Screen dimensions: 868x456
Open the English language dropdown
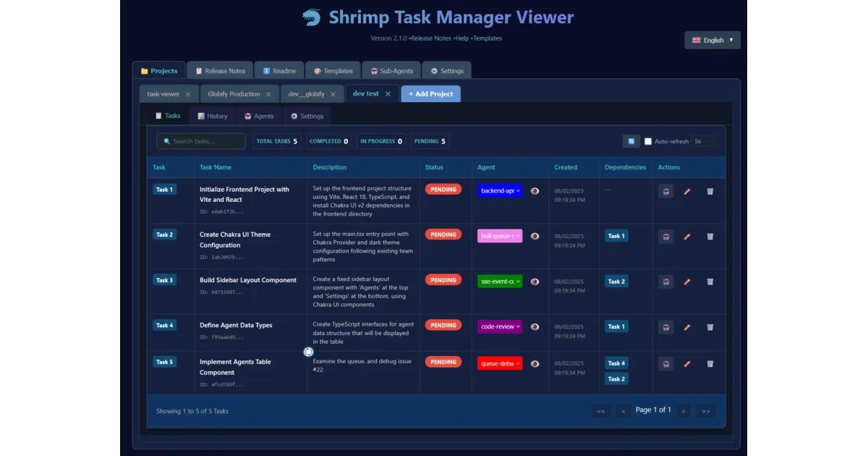point(712,40)
